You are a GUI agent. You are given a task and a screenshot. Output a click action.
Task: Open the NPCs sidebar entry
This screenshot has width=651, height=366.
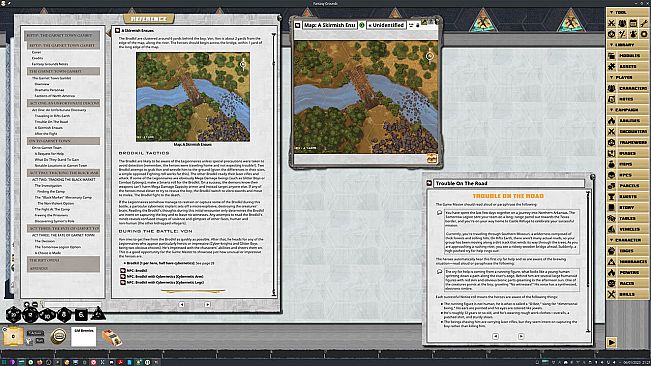[x=627, y=175]
